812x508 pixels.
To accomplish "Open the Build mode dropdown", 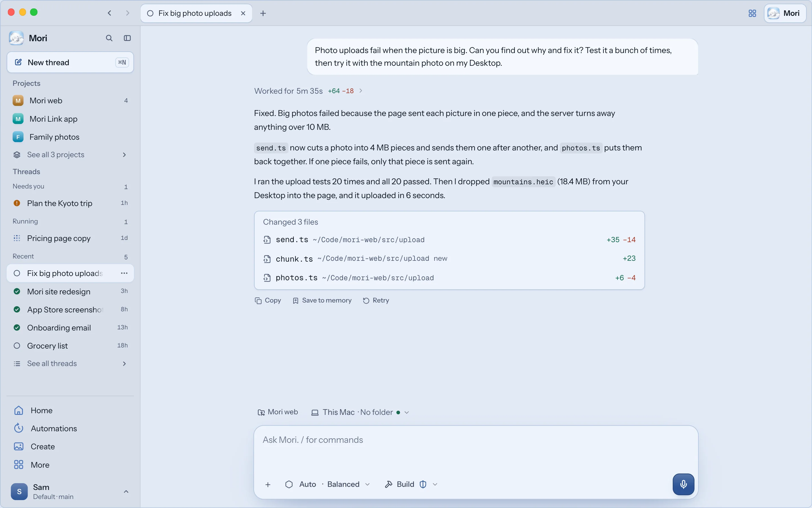I will (411, 484).
